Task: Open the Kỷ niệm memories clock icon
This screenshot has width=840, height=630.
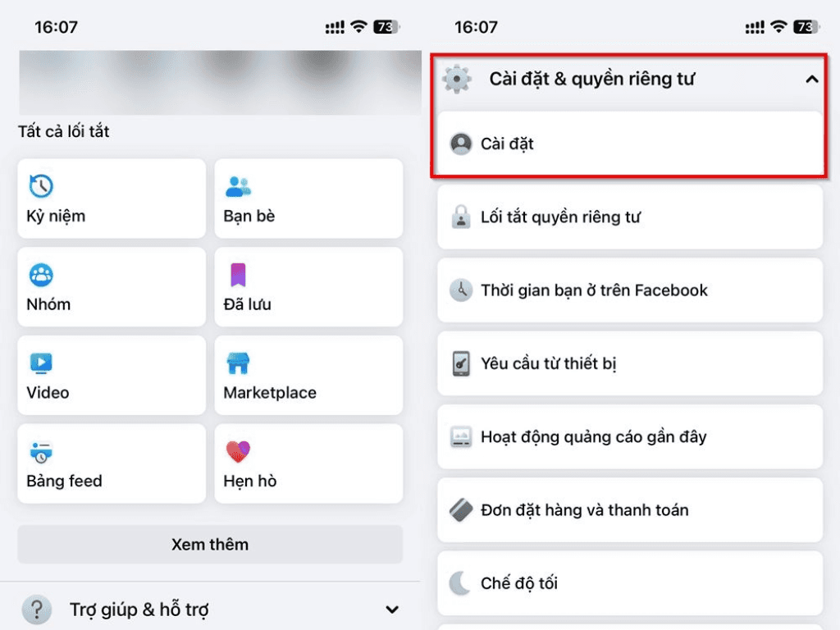Action: pos(41,186)
